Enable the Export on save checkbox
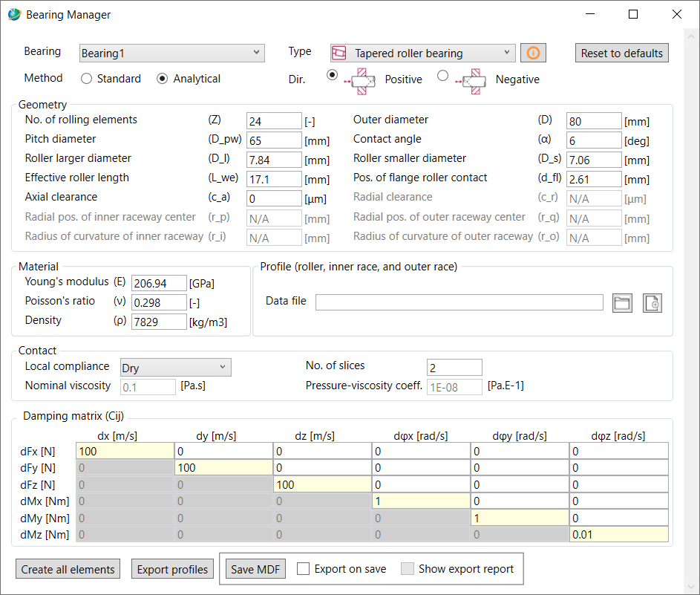Screen dimensions: 700x595 [303, 568]
